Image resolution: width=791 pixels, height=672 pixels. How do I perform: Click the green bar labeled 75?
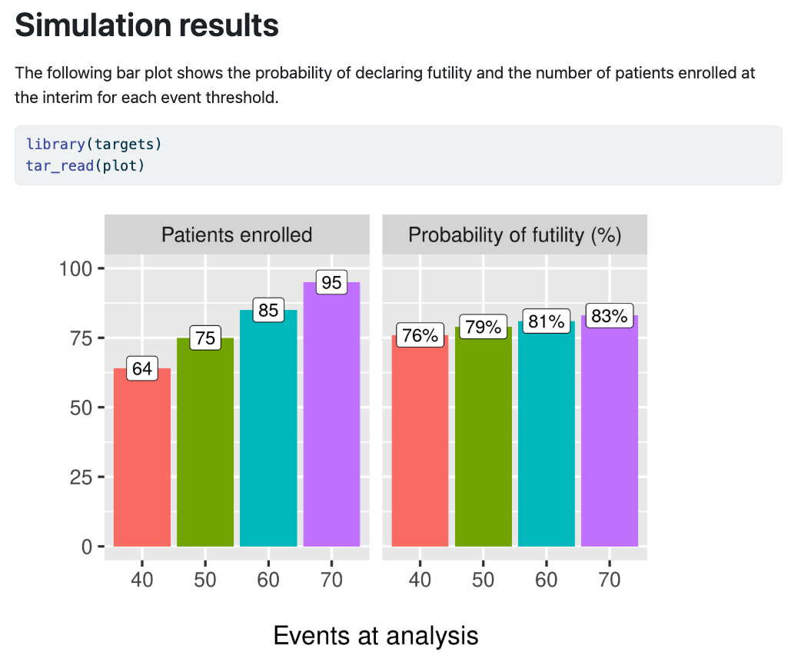click(205, 442)
